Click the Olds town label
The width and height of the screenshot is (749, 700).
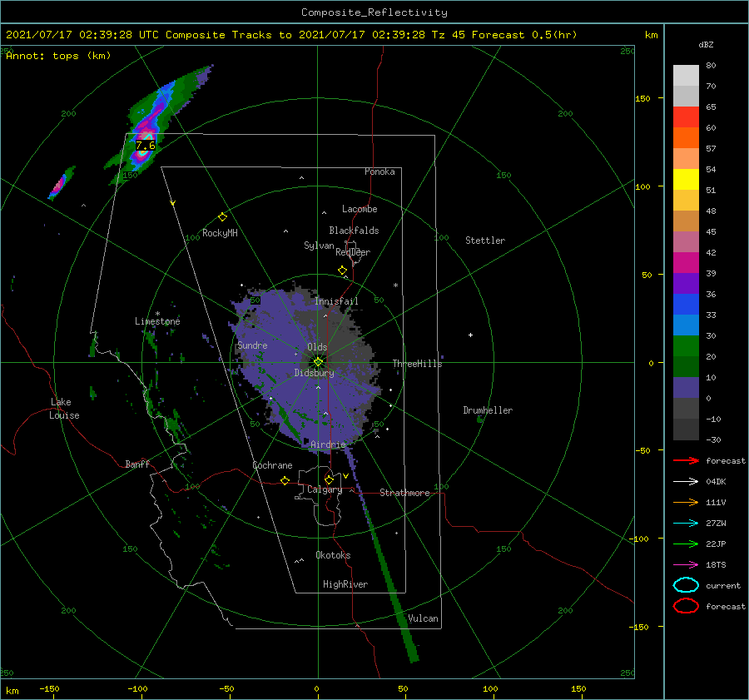317,347
